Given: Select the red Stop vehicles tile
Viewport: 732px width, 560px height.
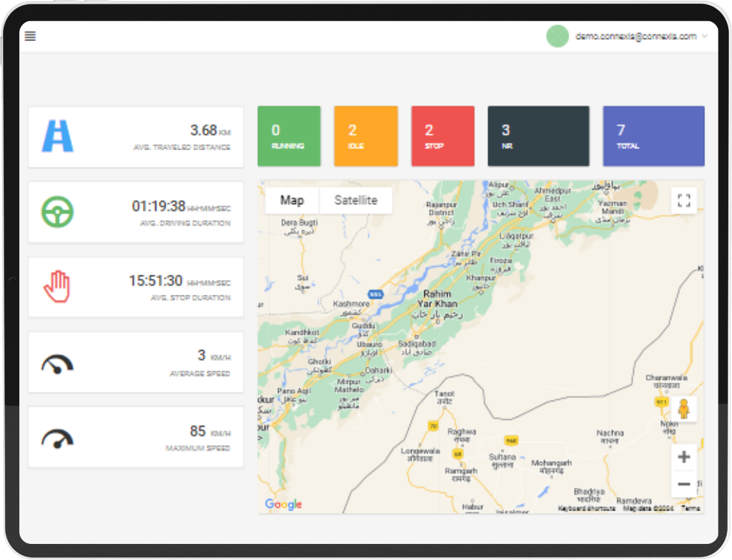Looking at the screenshot, I should (442, 136).
